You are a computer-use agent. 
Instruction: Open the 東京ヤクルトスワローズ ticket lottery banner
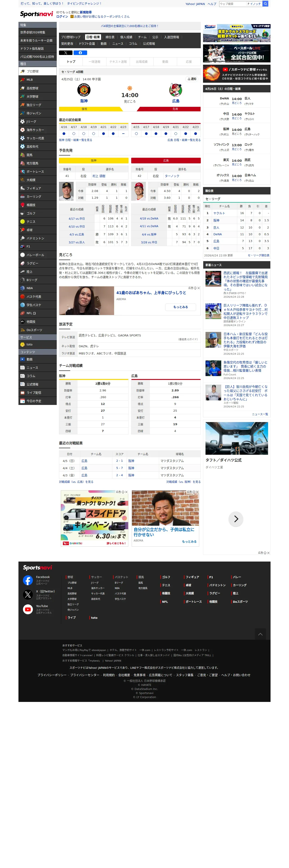coord(237,33)
